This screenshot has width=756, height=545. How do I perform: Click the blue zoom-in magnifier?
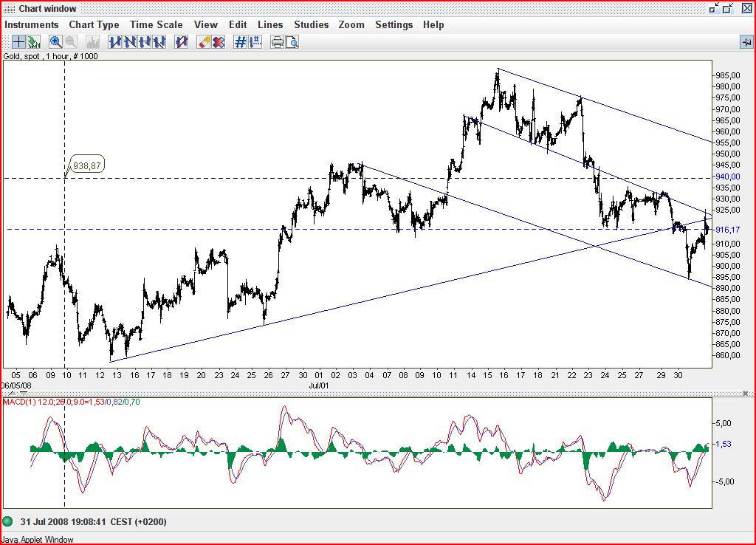click(x=55, y=42)
